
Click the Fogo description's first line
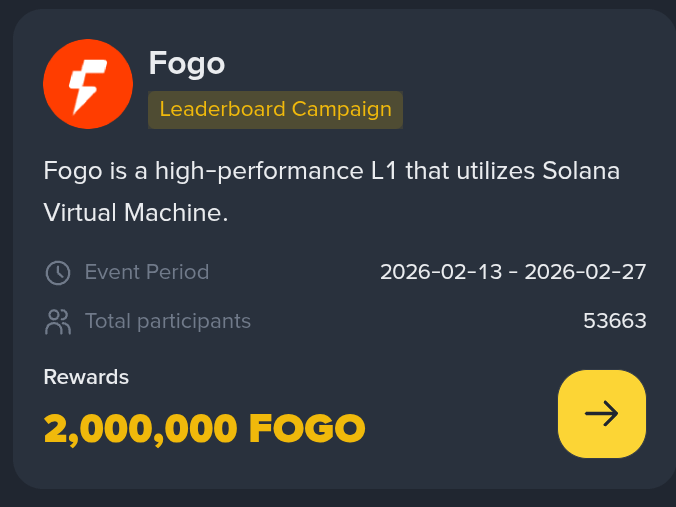[331, 171]
